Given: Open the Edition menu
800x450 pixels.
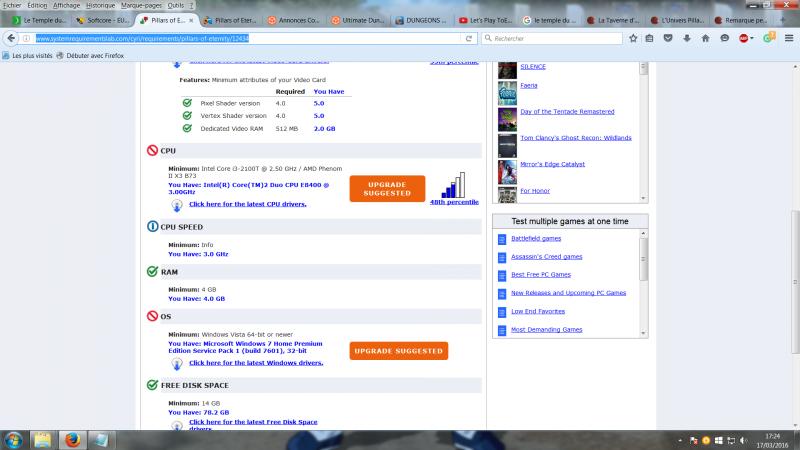Looking at the screenshot, I should tap(37, 5).
